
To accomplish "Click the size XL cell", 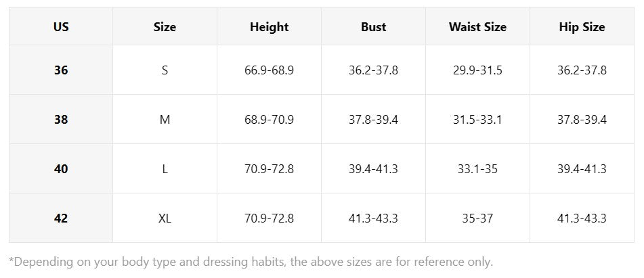I will pyautogui.click(x=165, y=218).
